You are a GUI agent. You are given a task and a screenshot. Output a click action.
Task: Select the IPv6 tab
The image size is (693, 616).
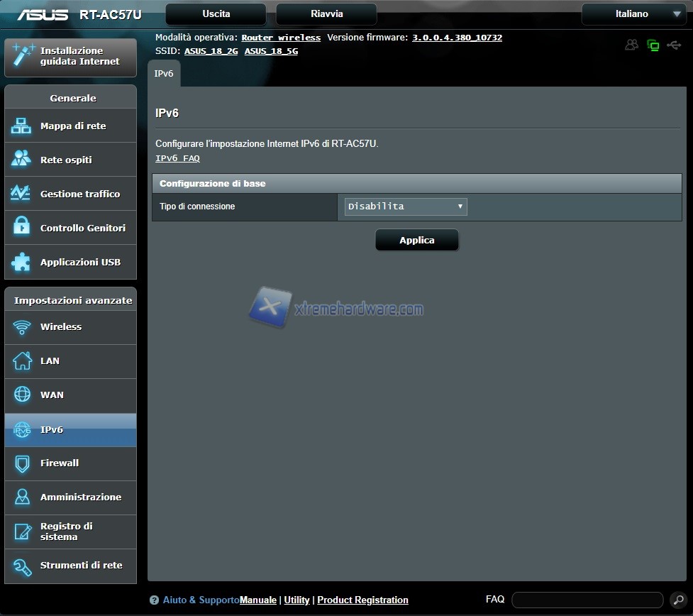pyautogui.click(x=164, y=74)
